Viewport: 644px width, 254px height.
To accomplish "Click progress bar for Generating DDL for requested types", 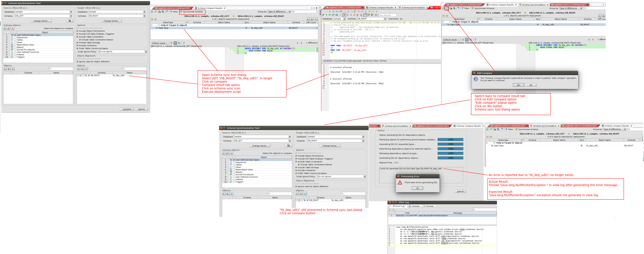I will point(450,144).
